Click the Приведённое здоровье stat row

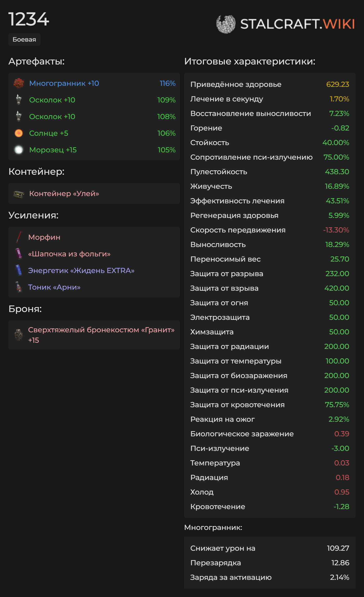(x=270, y=84)
